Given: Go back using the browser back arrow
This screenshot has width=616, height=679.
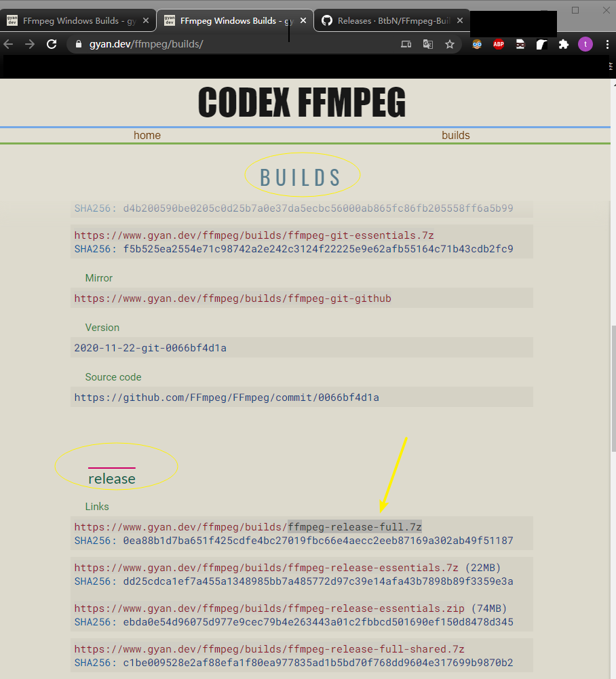Looking at the screenshot, I should 9,44.
